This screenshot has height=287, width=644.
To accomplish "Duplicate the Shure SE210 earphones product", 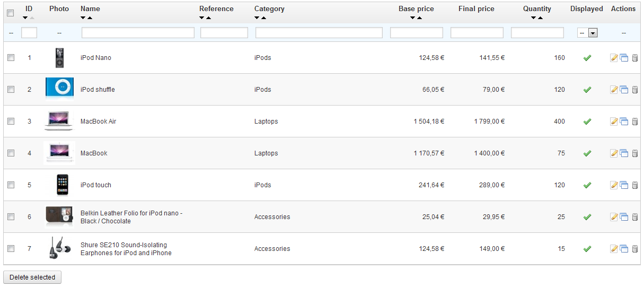I will [x=624, y=249].
